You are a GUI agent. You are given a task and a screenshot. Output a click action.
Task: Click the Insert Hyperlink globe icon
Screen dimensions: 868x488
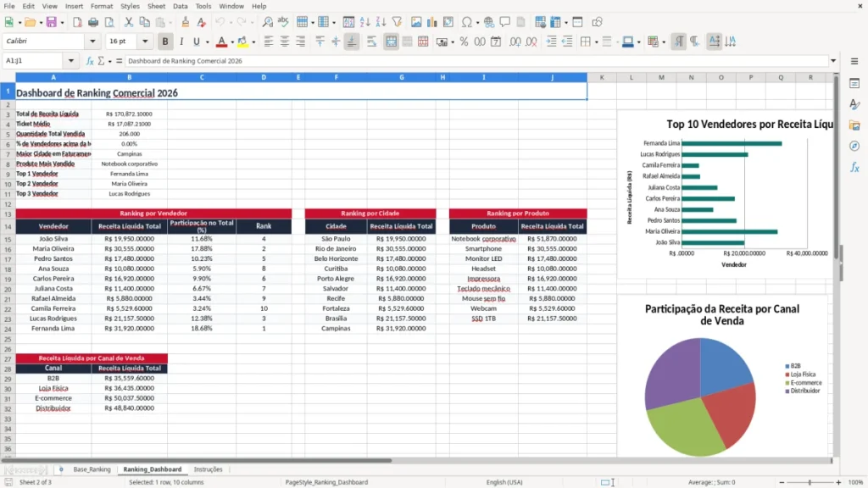(x=489, y=22)
